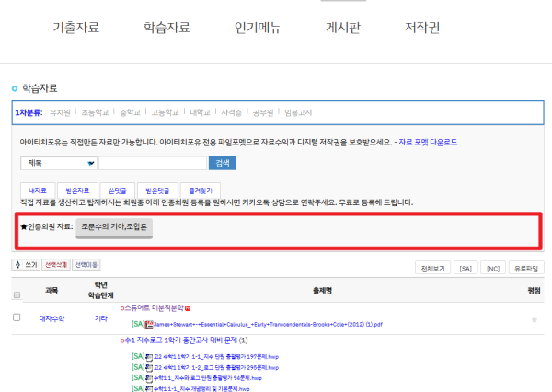The width and height of the screenshot is (552, 392).
Task: Click the 조문수의 기하,조합론 button
Action: (113, 225)
